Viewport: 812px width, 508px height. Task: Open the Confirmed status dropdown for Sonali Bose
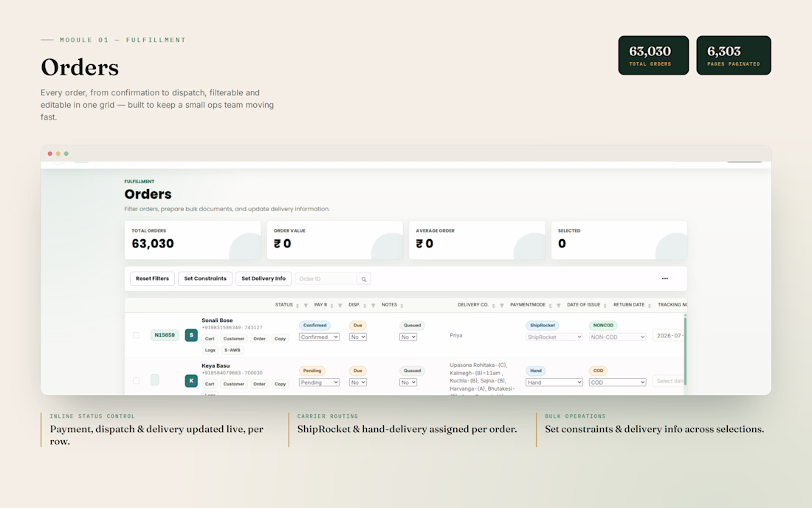click(x=319, y=337)
